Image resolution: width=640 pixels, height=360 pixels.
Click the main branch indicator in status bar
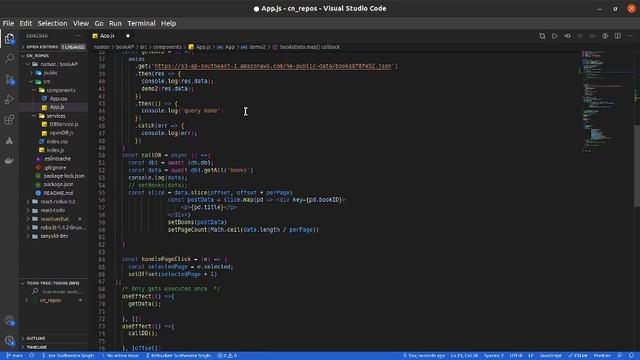click(15, 356)
